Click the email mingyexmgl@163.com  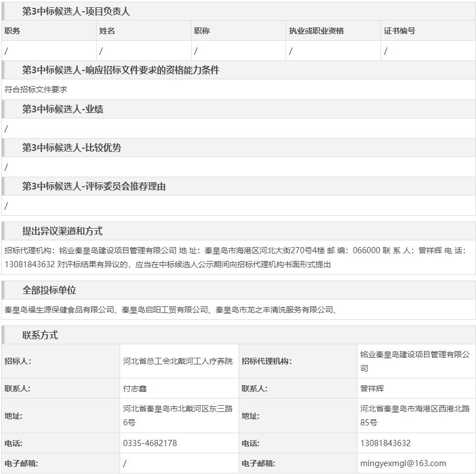coord(403,463)
